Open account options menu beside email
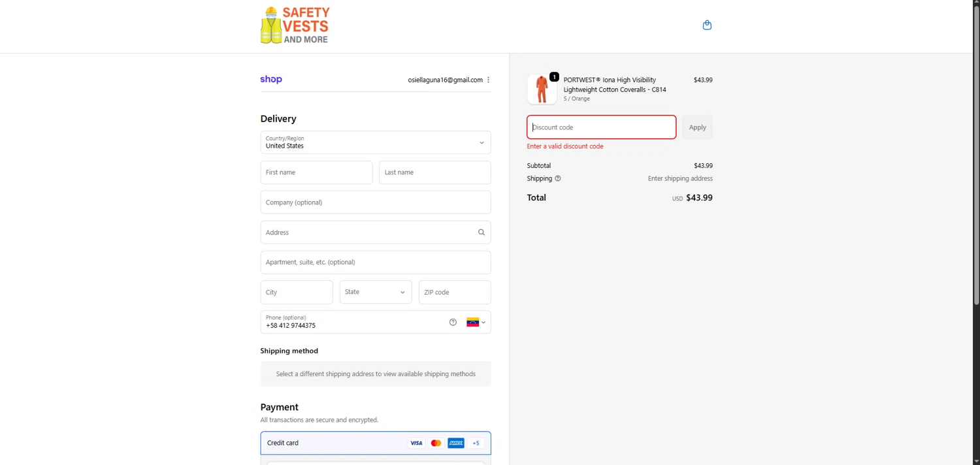Image resolution: width=980 pixels, height=465 pixels. (x=488, y=80)
